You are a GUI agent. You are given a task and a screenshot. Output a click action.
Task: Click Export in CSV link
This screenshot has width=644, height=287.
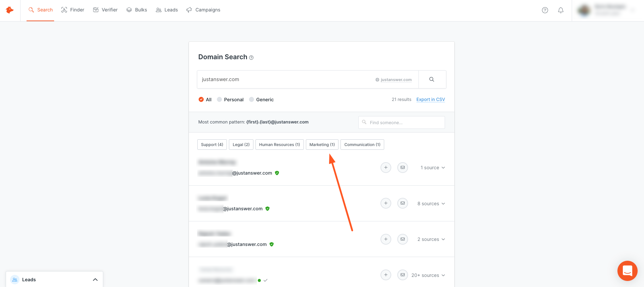(x=431, y=100)
